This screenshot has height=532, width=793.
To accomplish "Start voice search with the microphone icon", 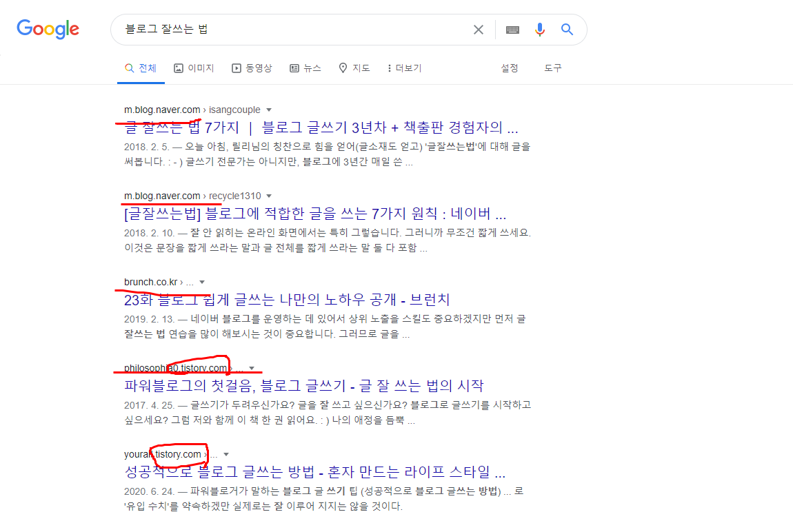I will tap(540, 30).
